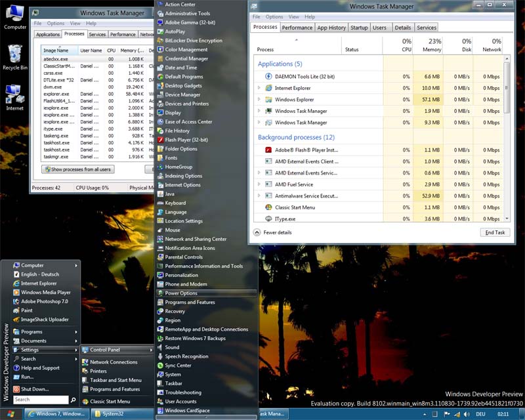This screenshot has width=525, height=420.
Task: Collapse view with Fewer details chevron
Action: 257,232
